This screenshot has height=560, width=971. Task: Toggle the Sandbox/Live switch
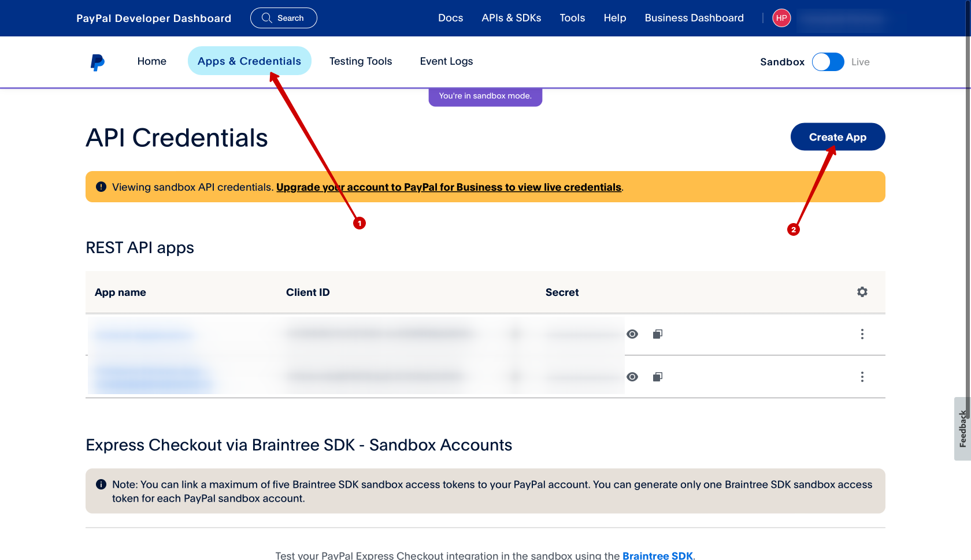click(828, 62)
